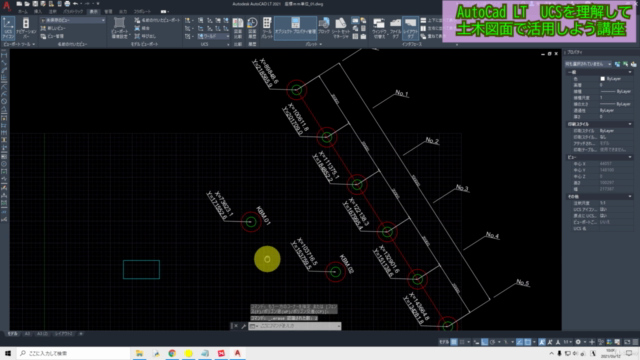This screenshot has height=360, width=640.
Task: Open the ホーム ribbon tab
Action: pyautogui.click(x=23, y=11)
